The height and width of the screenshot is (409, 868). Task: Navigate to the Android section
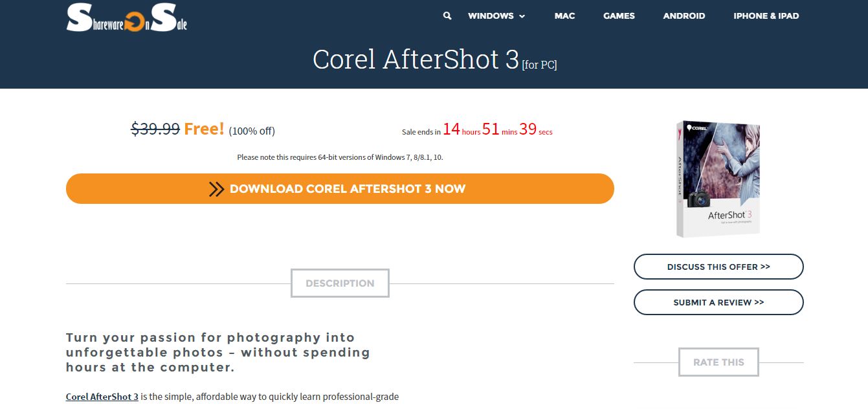pyautogui.click(x=684, y=16)
